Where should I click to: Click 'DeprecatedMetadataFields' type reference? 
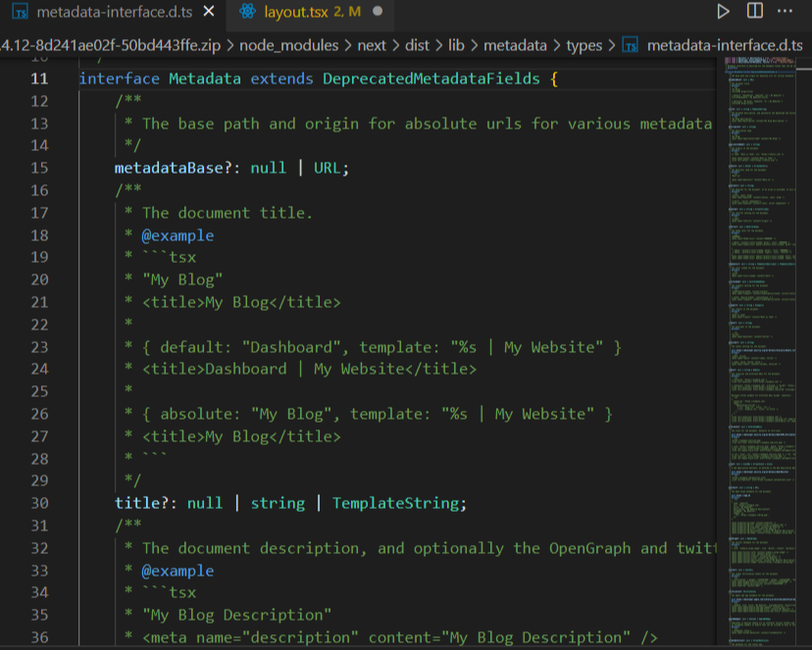(431, 78)
